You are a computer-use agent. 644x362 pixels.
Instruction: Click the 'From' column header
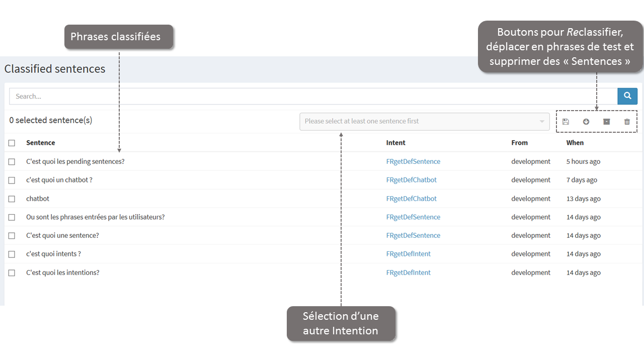(x=520, y=143)
